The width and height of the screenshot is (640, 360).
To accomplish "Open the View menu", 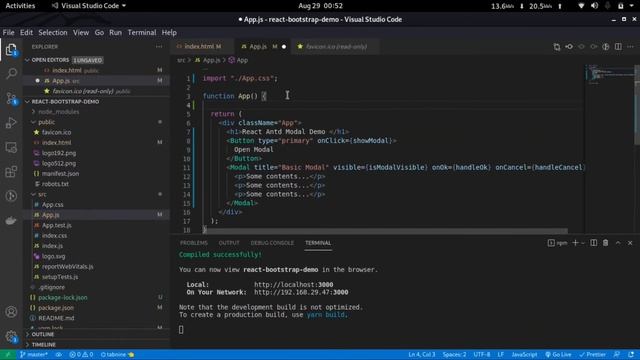I will [81, 32].
